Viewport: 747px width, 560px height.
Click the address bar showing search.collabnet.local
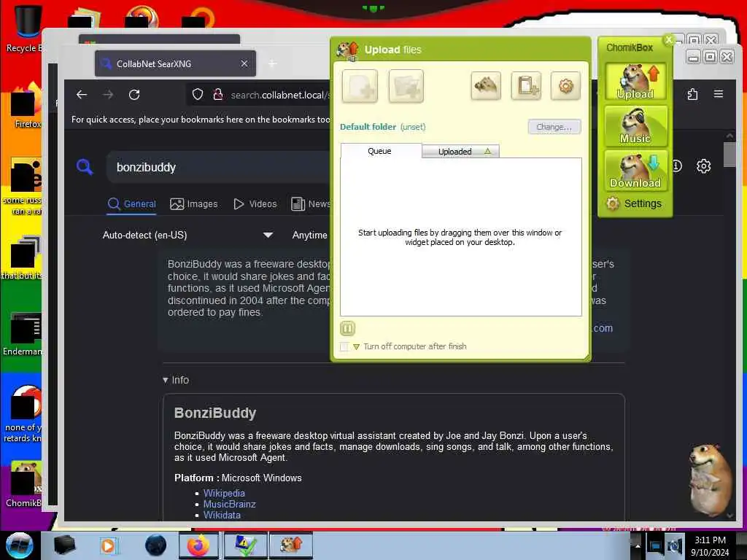[x=279, y=95]
